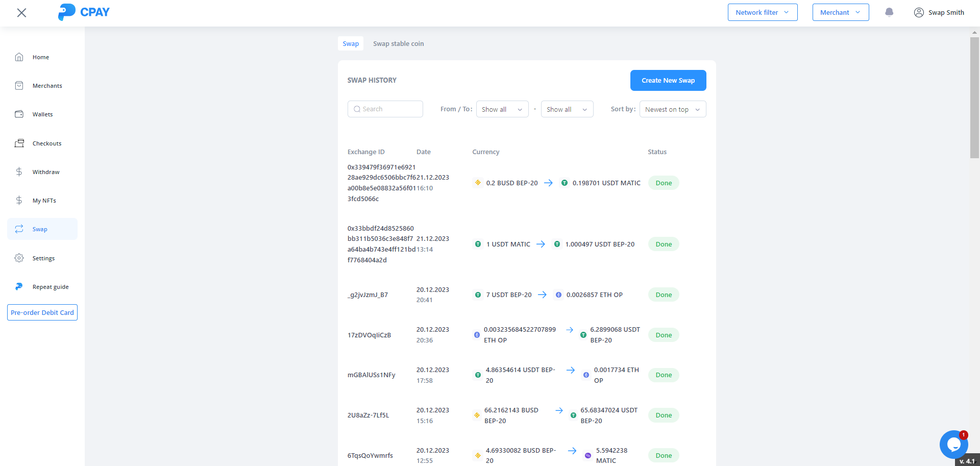This screenshot has height=466, width=980.
Task: Go to Wallets in the sidebar
Action: pyautogui.click(x=42, y=114)
